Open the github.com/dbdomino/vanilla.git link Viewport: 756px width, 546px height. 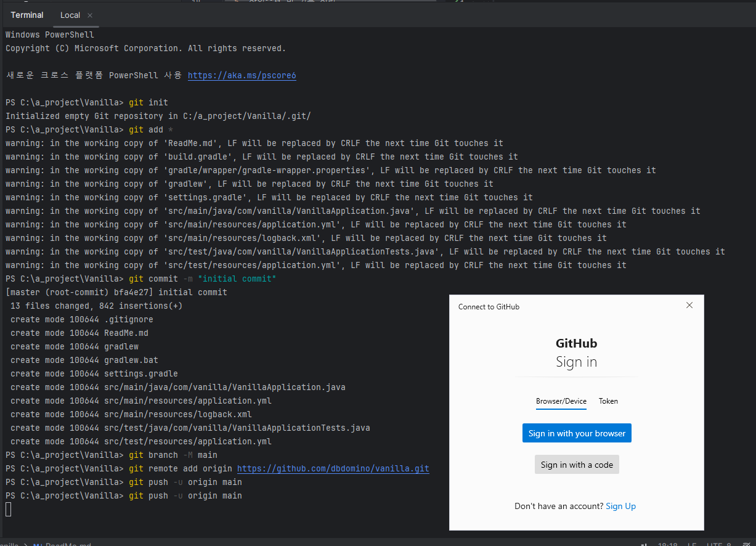pyautogui.click(x=333, y=468)
